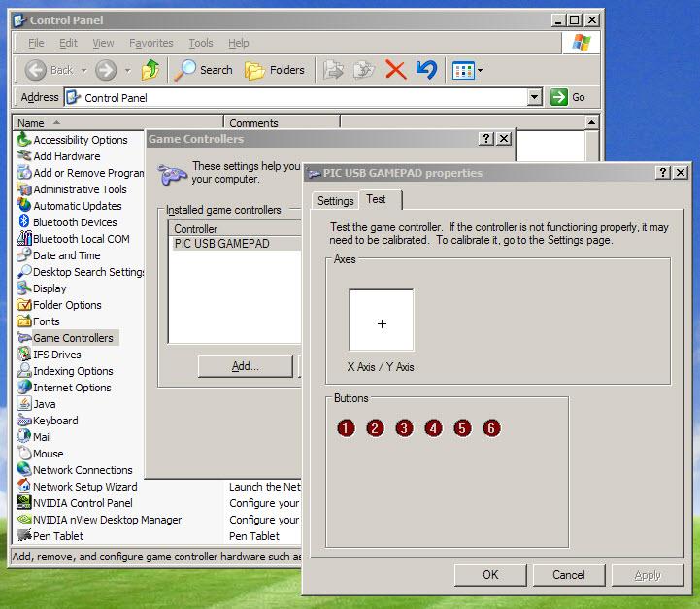The width and height of the screenshot is (700, 609).
Task: Select NVIDIA nView Desktop Manager icon
Action: (23, 520)
